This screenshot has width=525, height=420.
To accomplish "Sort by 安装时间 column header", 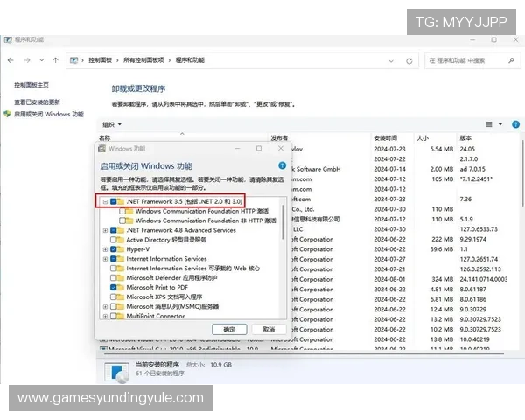I will [385, 137].
